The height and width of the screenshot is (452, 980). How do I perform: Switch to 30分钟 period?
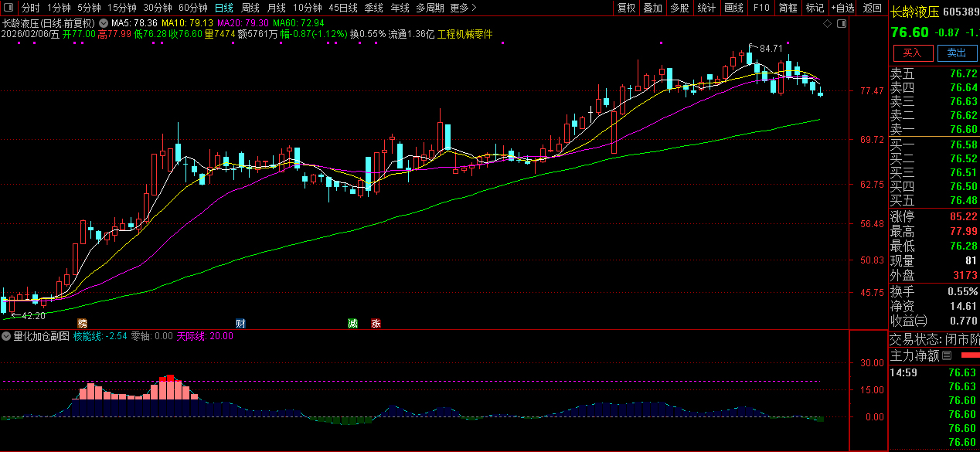click(x=158, y=8)
